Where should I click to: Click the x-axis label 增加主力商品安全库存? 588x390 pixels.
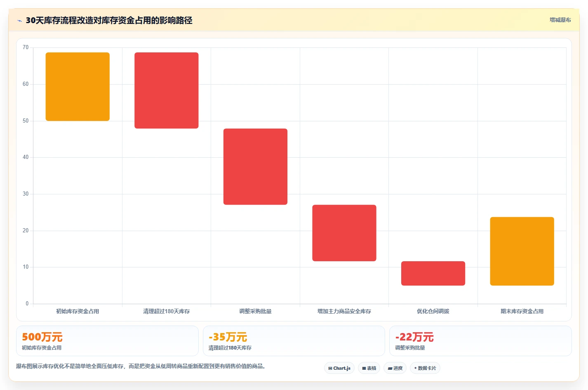click(344, 311)
